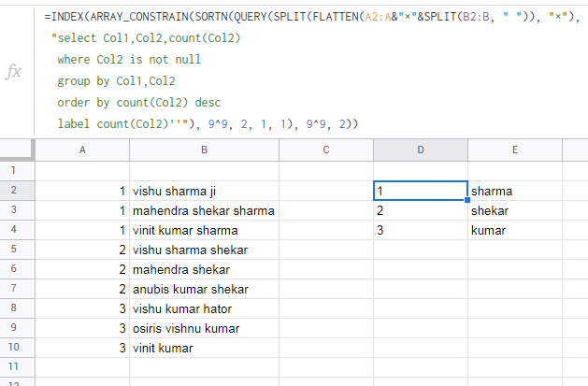Select column E header

pos(515,150)
